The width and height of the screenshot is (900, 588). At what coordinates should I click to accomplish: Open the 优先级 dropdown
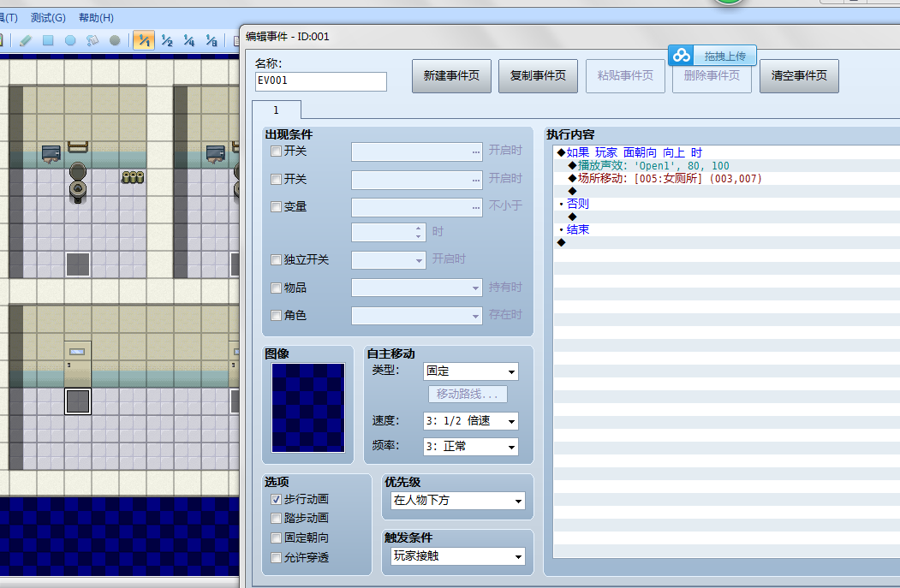point(457,501)
